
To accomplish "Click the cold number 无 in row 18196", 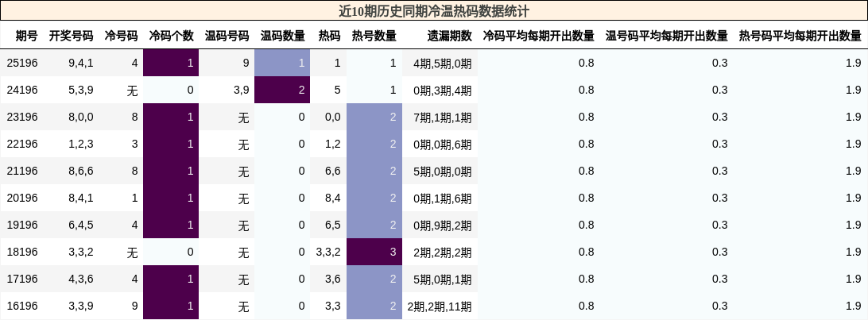I will [132, 252].
